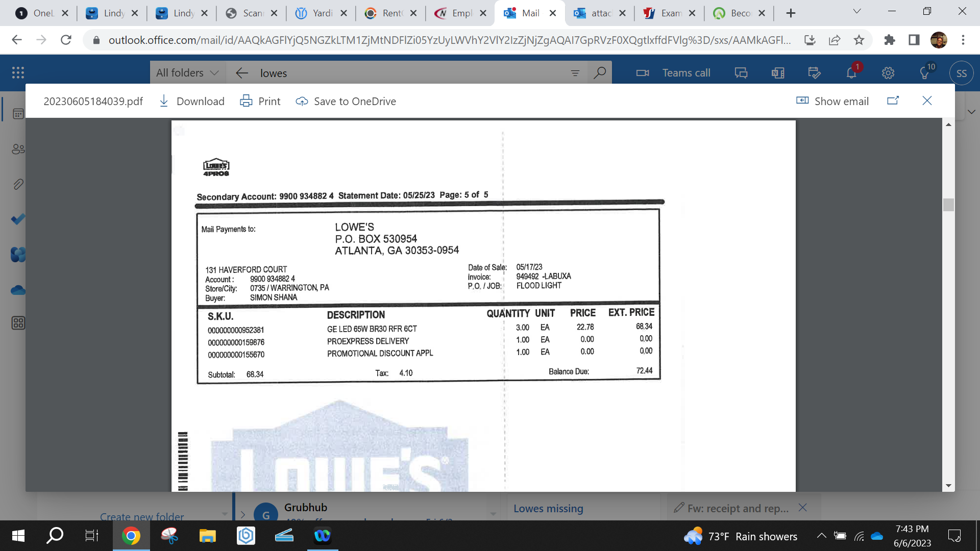Expand the All folders dropdown
Viewport: 980px width, 551px height.
[187, 73]
